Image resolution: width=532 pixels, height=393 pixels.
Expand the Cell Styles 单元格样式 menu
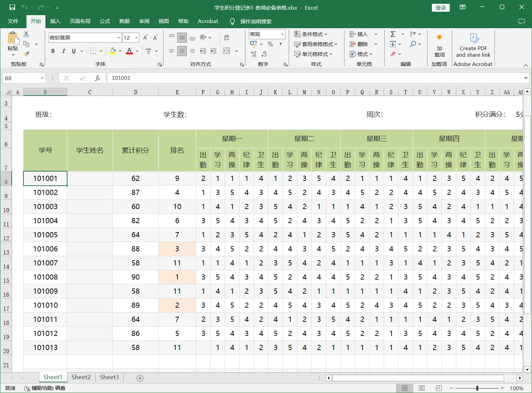313,54
